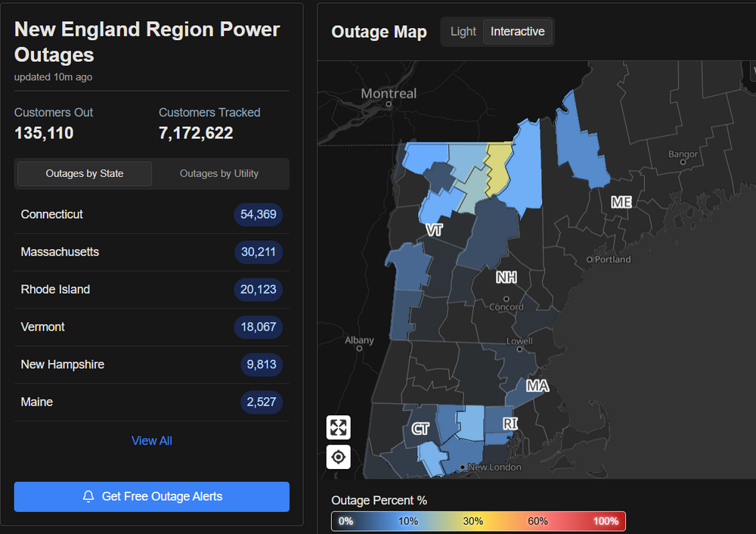
Task: Click the ME state label on map
Action: point(621,202)
